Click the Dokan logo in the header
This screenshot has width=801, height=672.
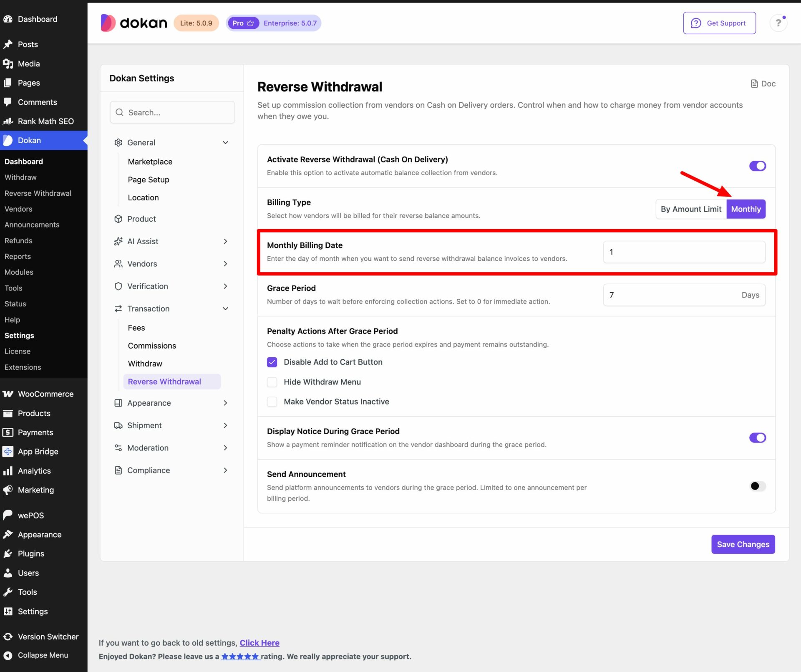point(133,23)
